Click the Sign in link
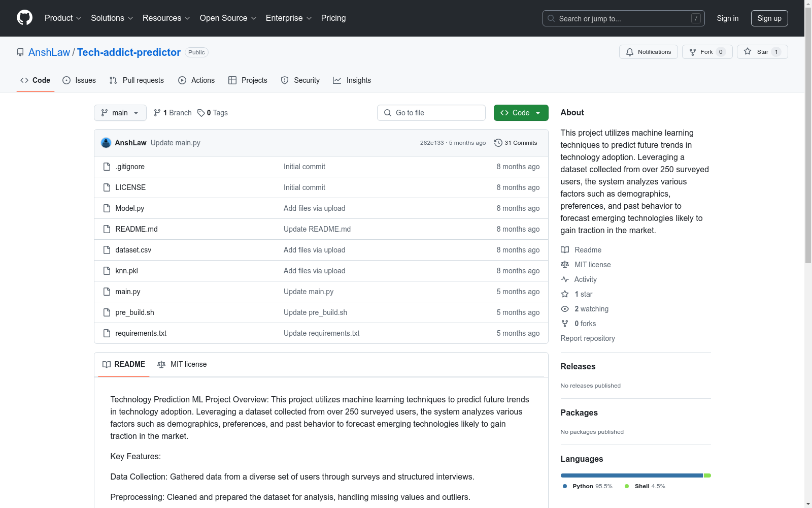The image size is (812, 508). point(728,18)
